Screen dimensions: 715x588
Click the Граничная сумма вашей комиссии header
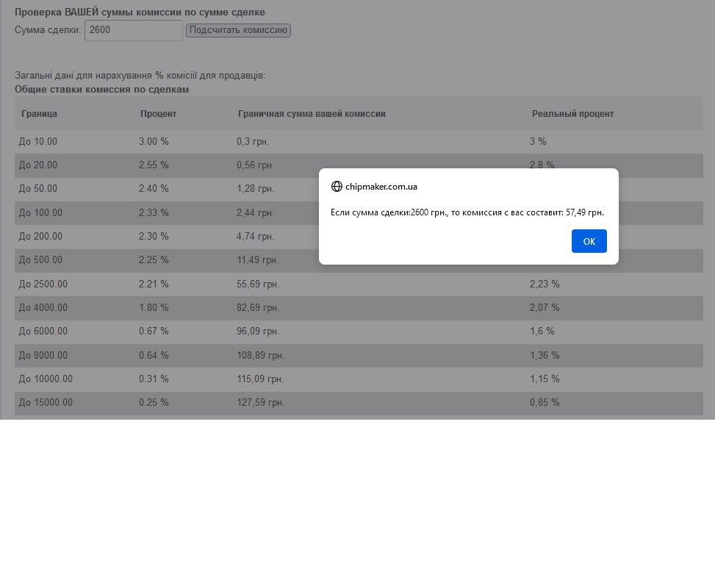click(x=312, y=114)
